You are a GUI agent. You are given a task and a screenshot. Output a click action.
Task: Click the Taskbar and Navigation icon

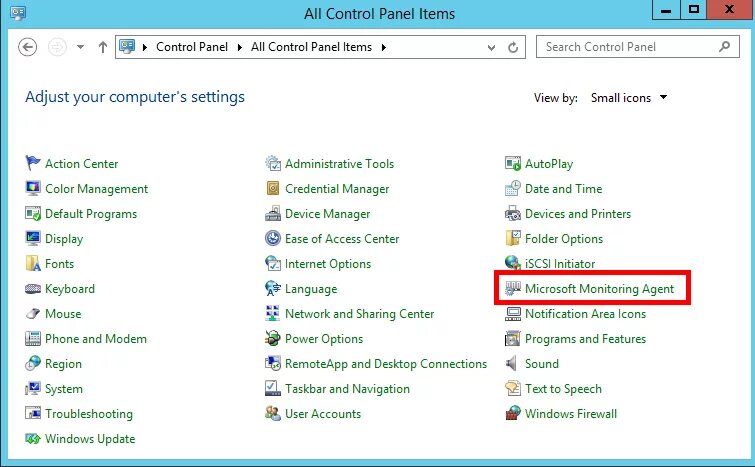tap(273, 389)
